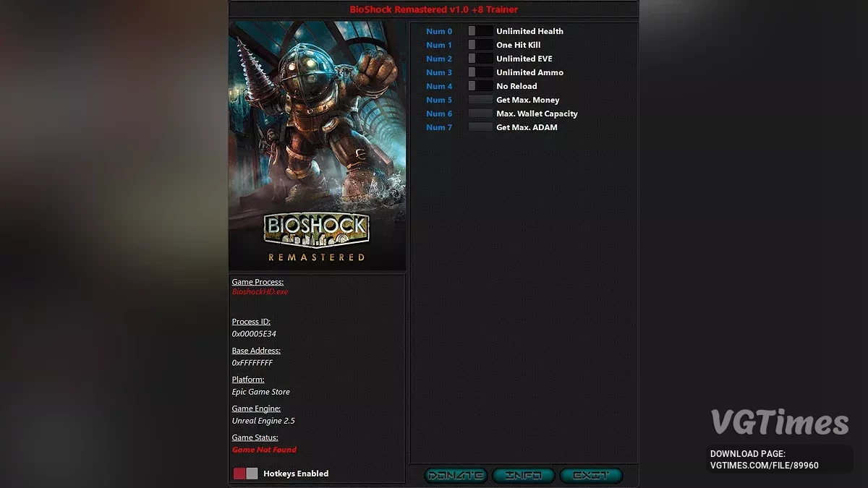This screenshot has height=488, width=868.
Task: Activate Get Max. Money button
Action: tap(480, 100)
